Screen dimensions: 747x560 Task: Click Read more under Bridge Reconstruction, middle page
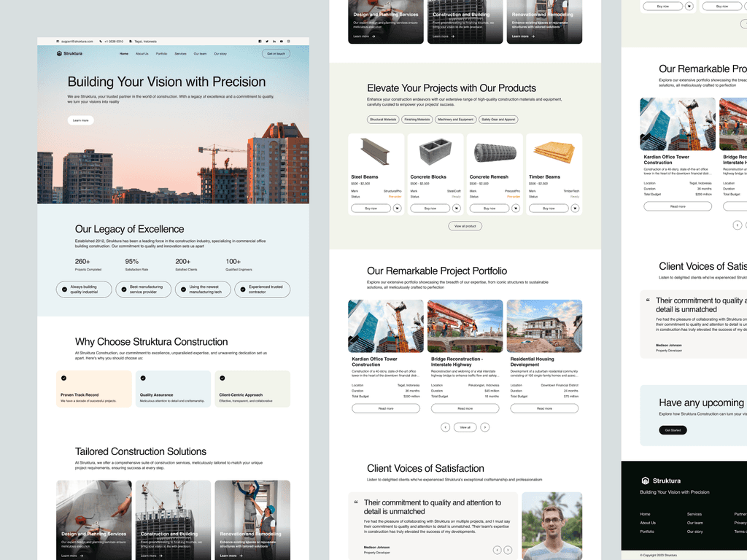(x=465, y=408)
